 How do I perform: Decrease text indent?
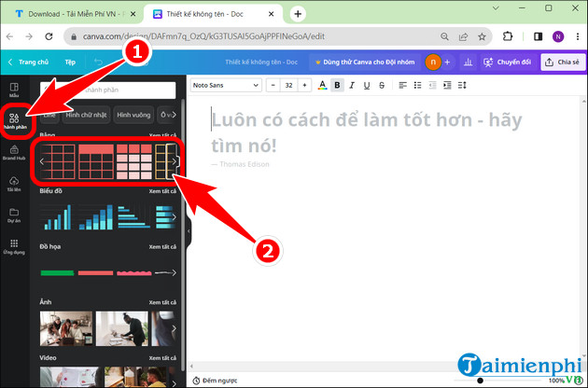(x=432, y=86)
